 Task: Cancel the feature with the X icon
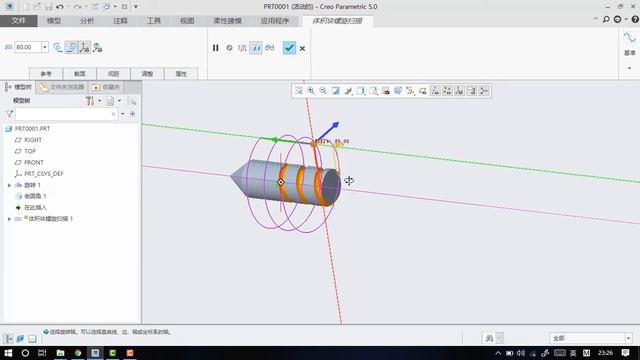pos(302,49)
